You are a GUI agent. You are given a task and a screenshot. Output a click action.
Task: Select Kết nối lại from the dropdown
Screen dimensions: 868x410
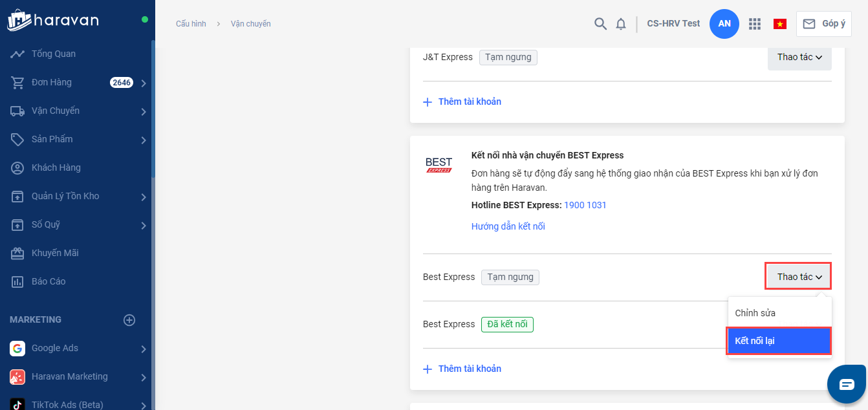tap(779, 341)
